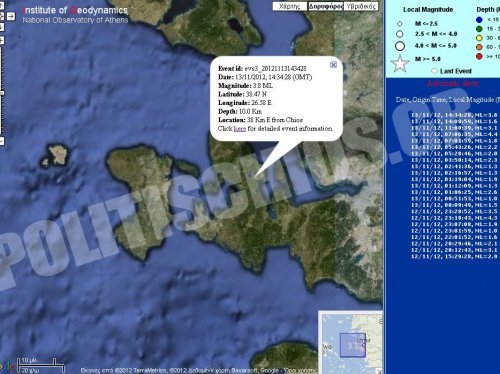Click the pan up arrow control

[x=1, y=6]
